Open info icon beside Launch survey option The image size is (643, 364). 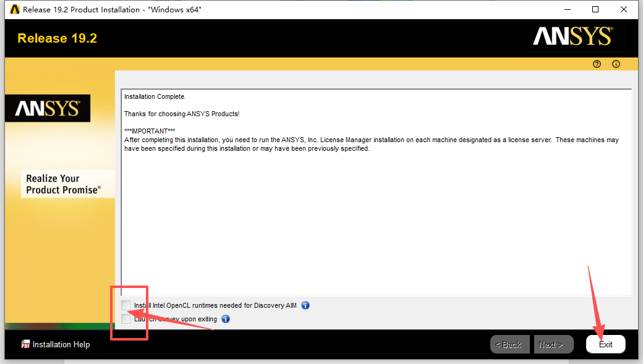click(226, 319)
